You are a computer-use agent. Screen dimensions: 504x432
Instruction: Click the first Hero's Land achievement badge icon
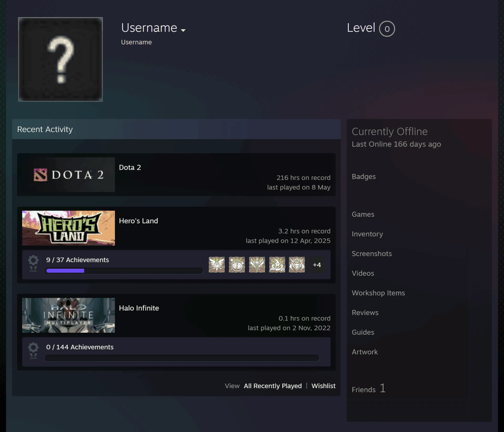[217, 265]
